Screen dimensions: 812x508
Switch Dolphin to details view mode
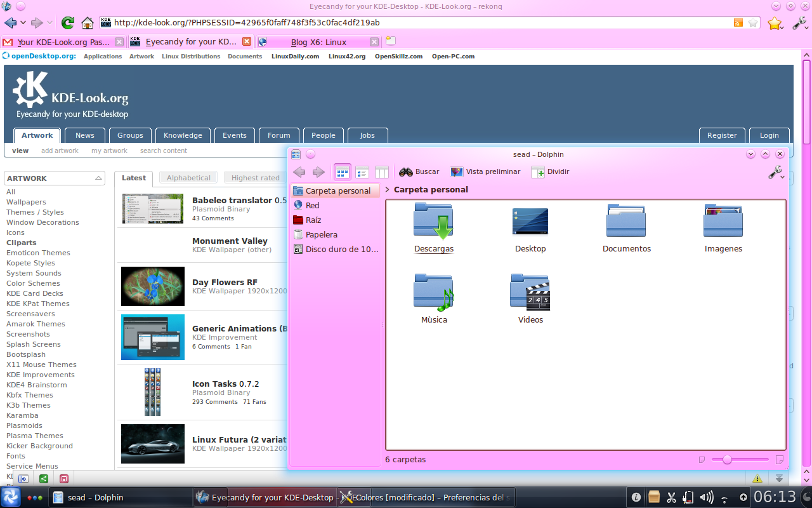tap(362, 172)
